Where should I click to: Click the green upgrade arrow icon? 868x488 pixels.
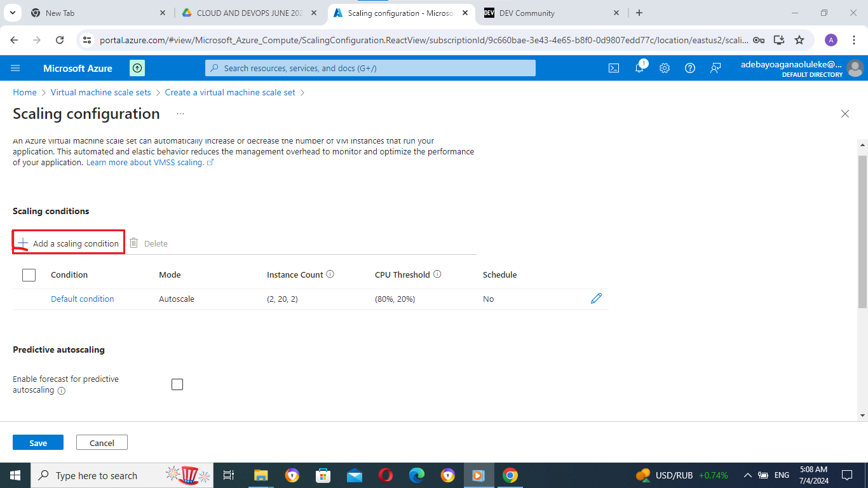[x=137, y=68]
